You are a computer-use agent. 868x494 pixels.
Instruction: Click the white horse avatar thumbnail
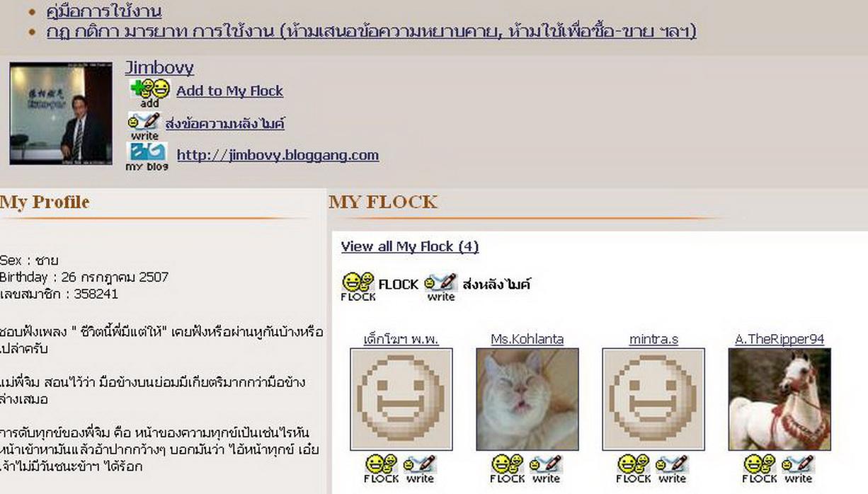click(x=780, y=399)
